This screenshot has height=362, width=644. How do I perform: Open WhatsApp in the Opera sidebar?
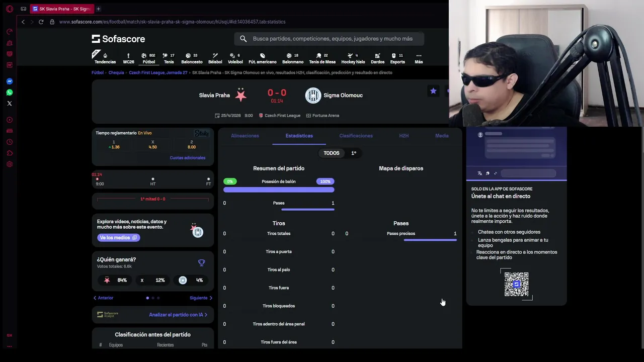coord(9,92)
